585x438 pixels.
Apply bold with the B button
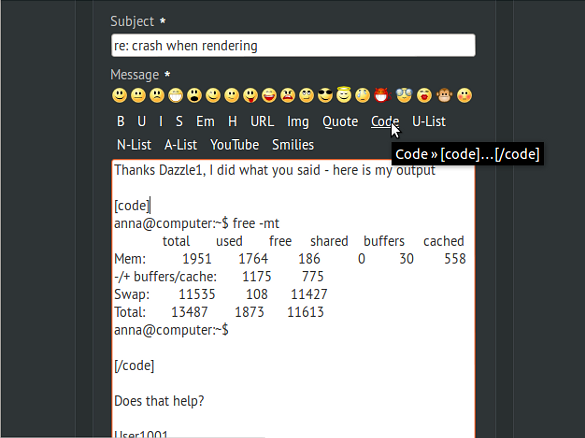121,122
